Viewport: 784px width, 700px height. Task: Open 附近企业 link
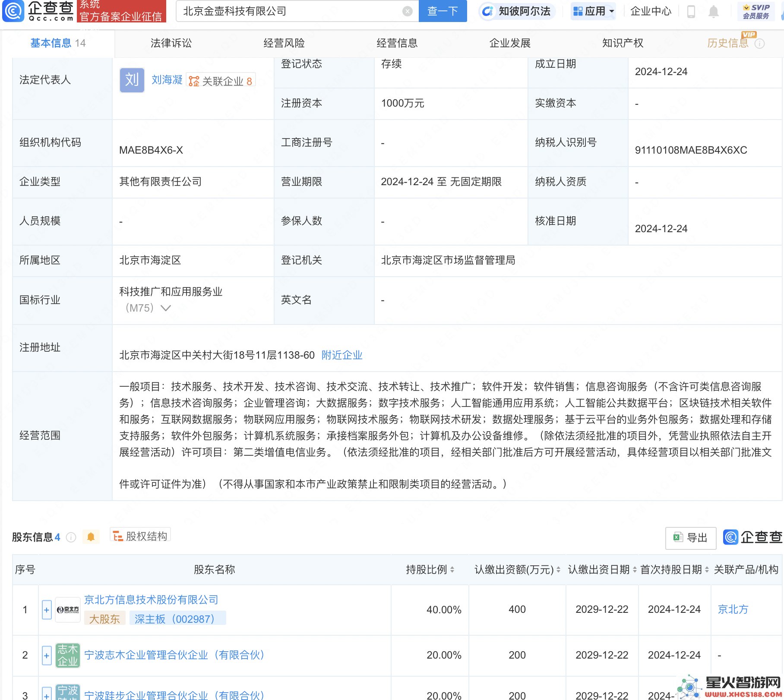(342, 355)
